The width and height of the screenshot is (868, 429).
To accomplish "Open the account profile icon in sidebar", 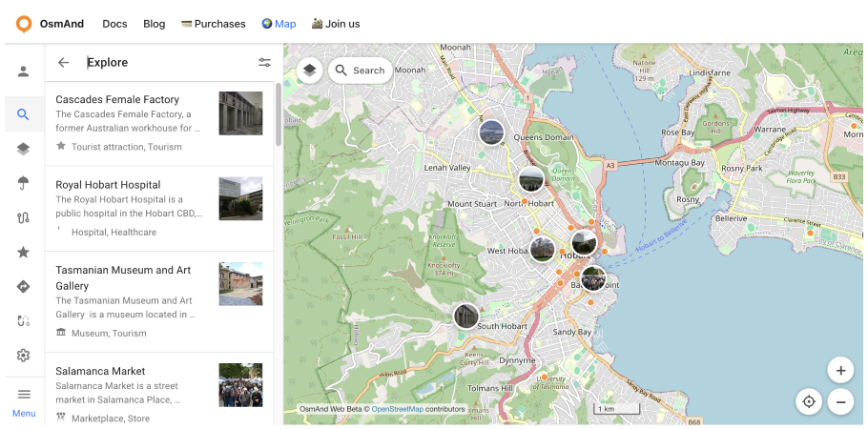I will (24, 71).
